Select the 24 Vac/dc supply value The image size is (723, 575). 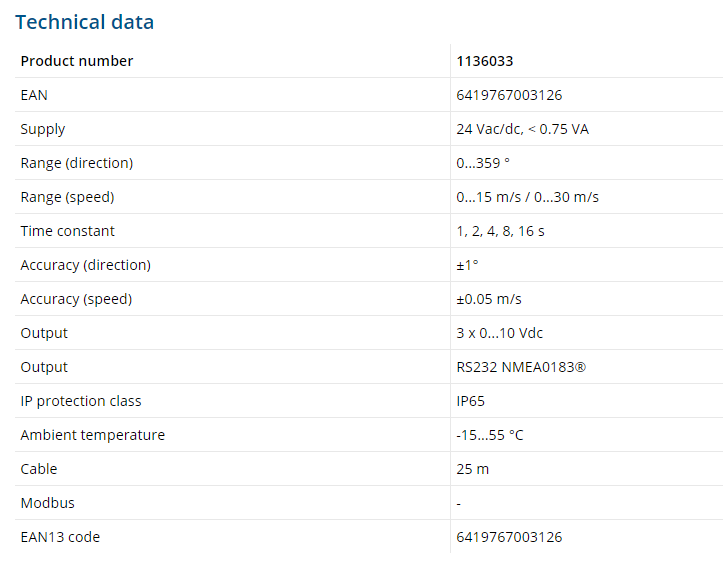point(522,129)
